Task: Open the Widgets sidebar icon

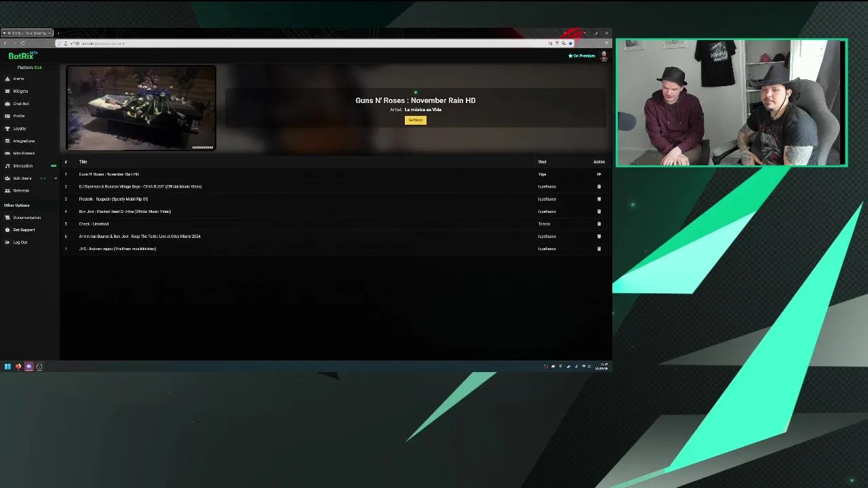Action: [x=7, y=91]
